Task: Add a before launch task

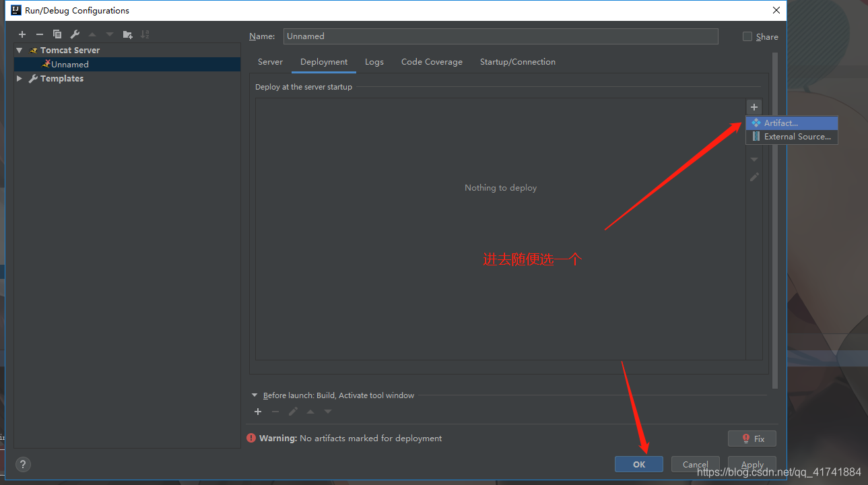Action: coord(258,412)
